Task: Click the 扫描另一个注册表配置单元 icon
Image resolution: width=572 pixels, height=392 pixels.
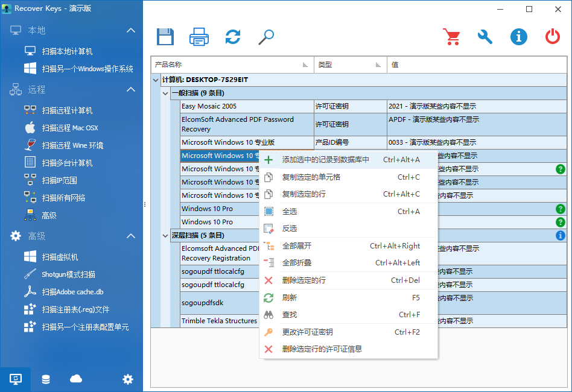Action: [x=30, y=327]
